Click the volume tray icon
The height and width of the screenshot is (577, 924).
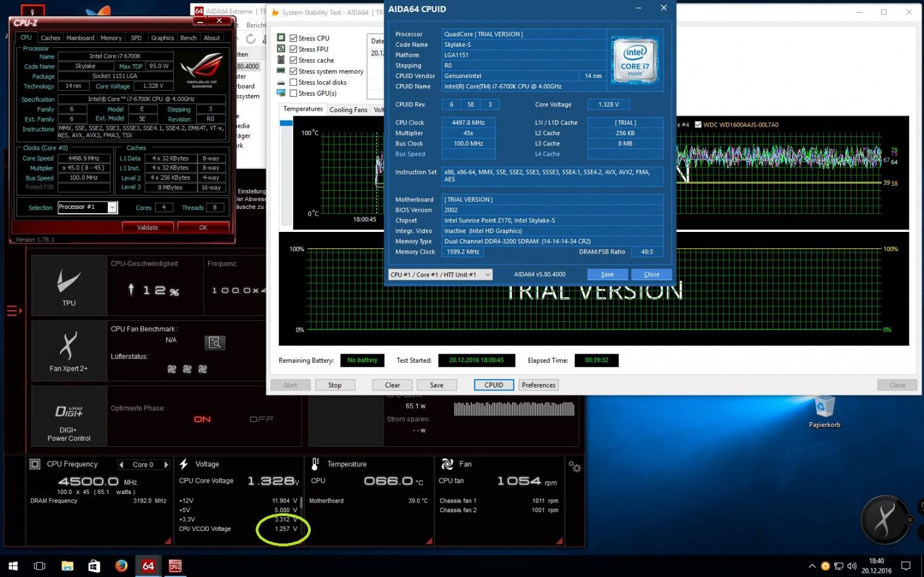(x=851, y=566)
